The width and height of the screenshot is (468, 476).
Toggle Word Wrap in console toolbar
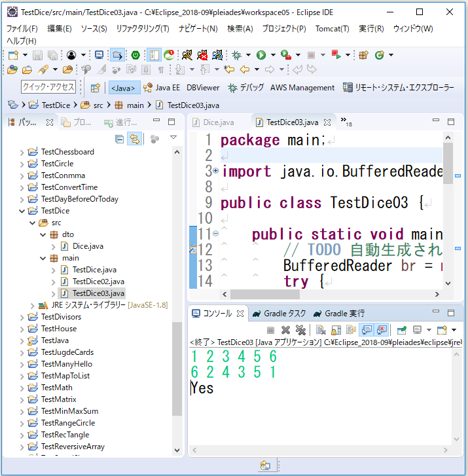point(351,330)
